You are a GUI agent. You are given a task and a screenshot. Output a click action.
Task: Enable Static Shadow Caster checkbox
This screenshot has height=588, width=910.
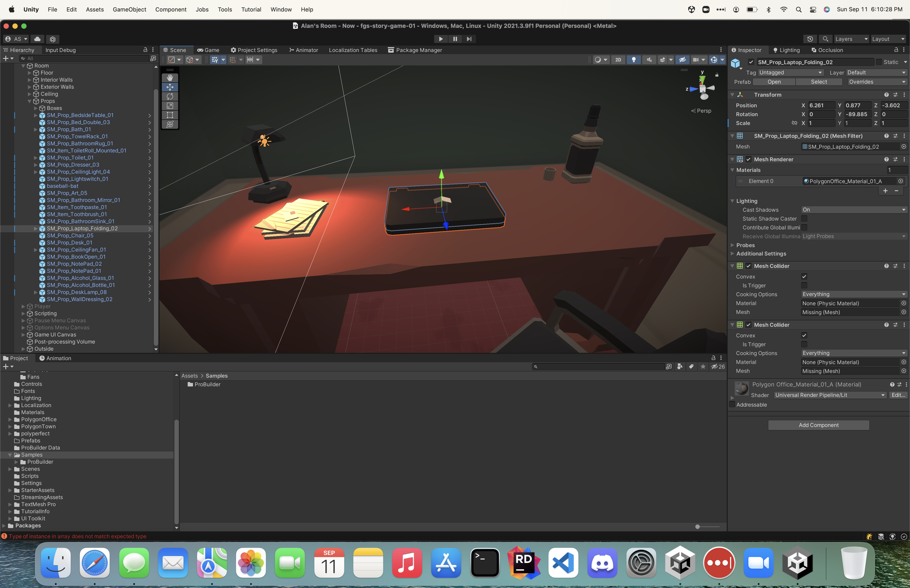[x=804, y=219]
